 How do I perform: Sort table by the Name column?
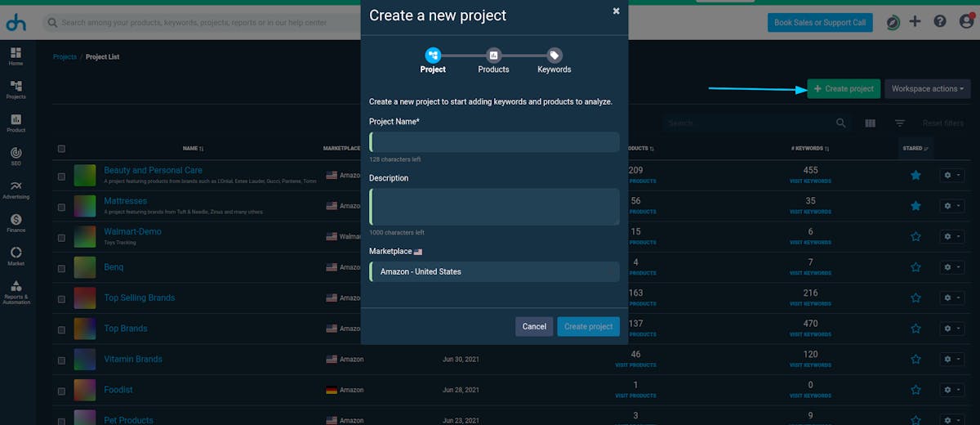point(193,149)
